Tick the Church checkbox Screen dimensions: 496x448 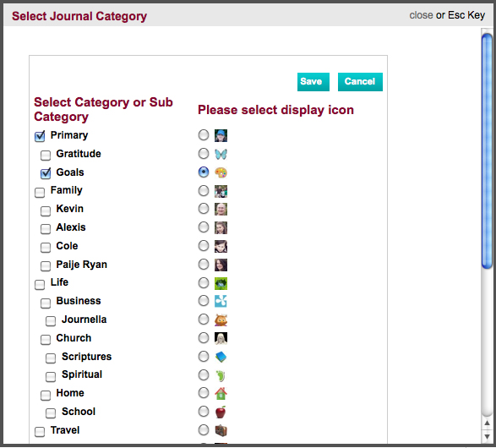point(46,340)
